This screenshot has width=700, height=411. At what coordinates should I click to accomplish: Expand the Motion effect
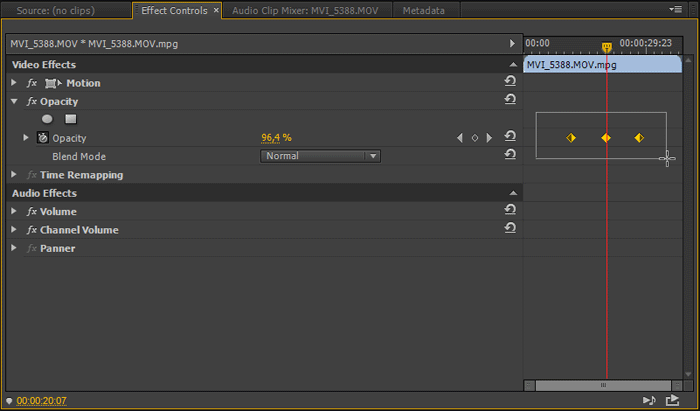click(14, 83)
